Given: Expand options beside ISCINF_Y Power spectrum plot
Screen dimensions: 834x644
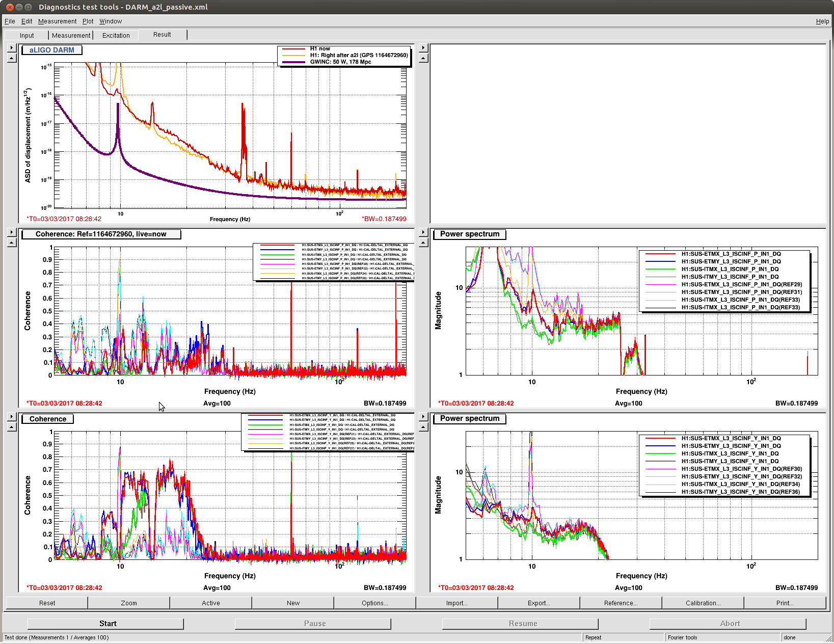Looking at the screenshot, I should (423, 417).
